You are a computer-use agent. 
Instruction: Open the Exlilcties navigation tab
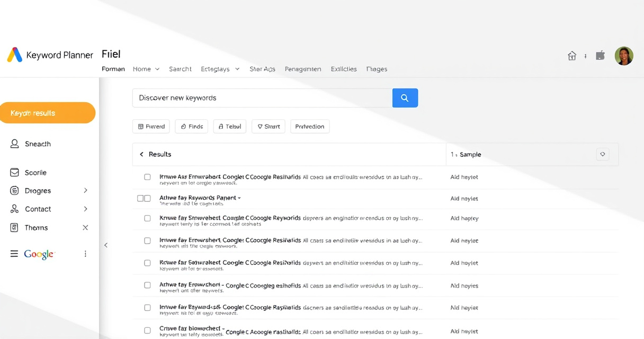344,69
